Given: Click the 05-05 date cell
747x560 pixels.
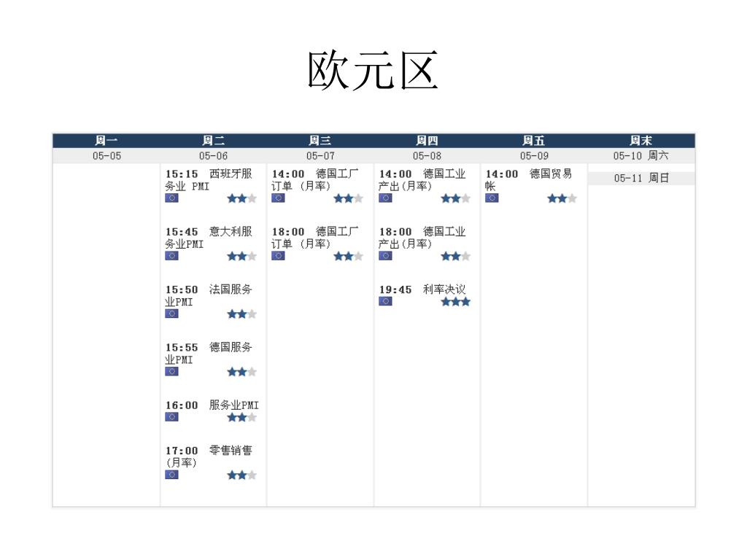Looking at the screenshot, I should coord(107,156).
